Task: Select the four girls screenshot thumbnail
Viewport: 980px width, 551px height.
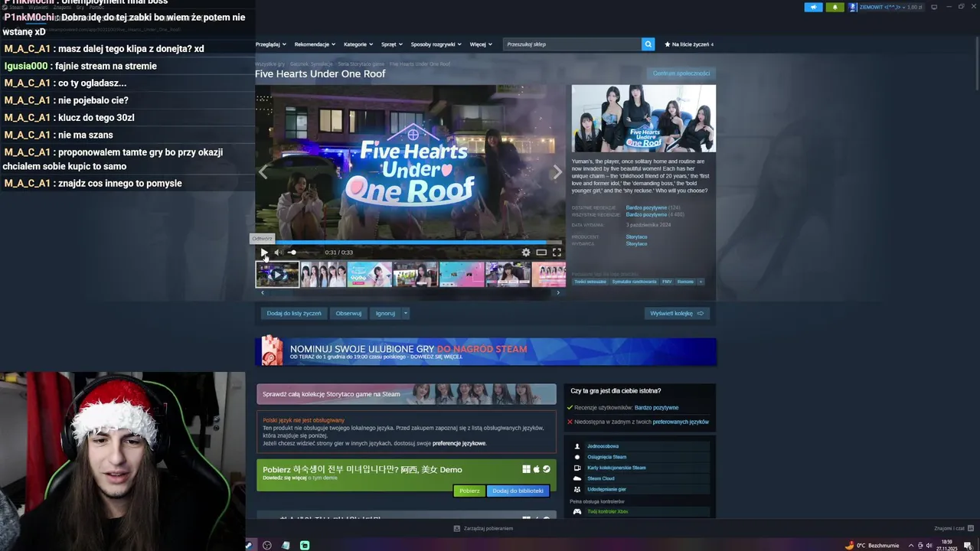Action: point(323,274)
